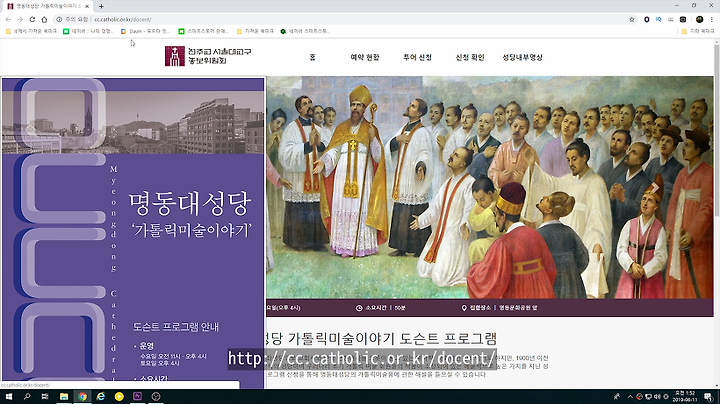Open 성당내부영상 menu item

click(523, 57)
